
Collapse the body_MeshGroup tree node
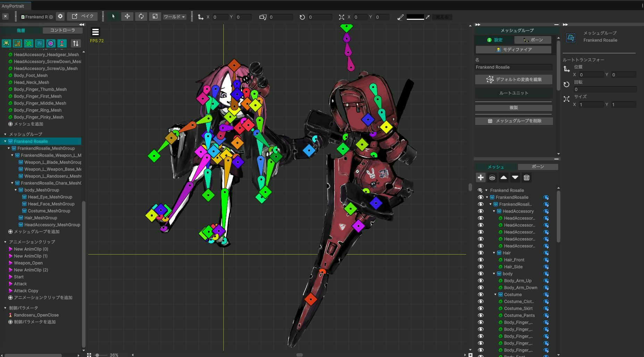[x=16, y=190]
